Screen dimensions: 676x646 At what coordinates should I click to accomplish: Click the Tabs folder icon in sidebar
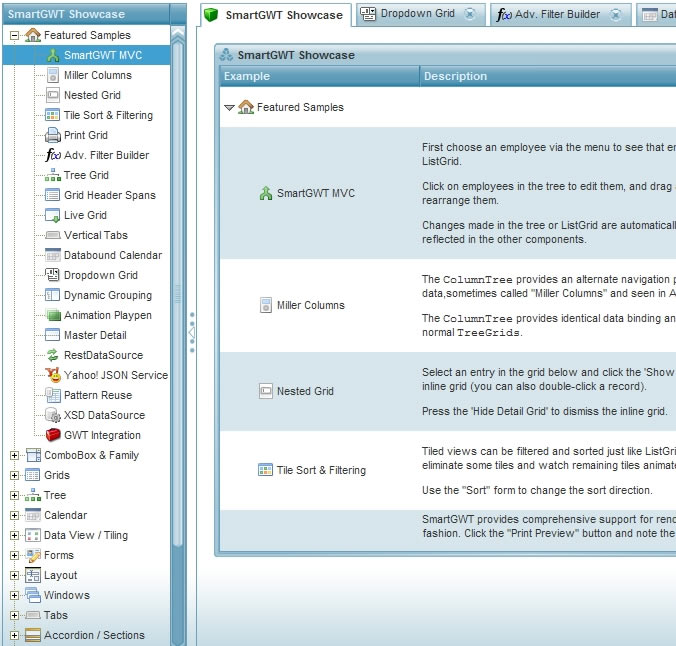tap(33, 615)
